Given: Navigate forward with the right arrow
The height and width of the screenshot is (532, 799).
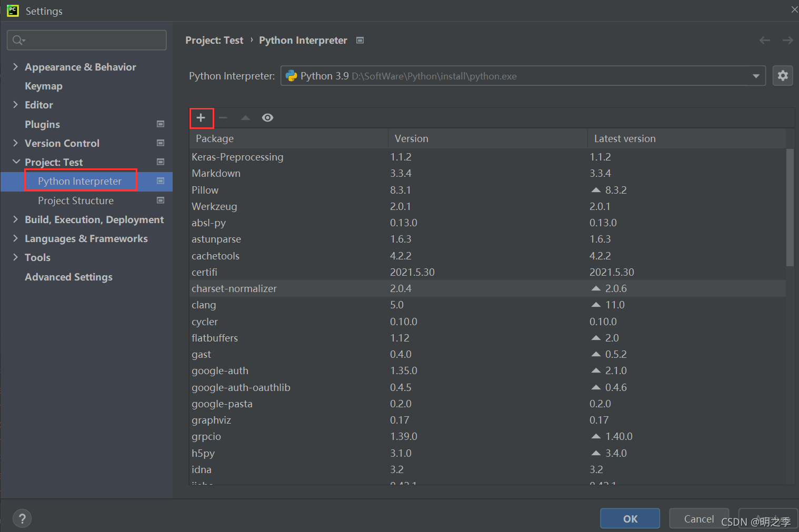Looking at the screenshot, I should tap(787, 41).
